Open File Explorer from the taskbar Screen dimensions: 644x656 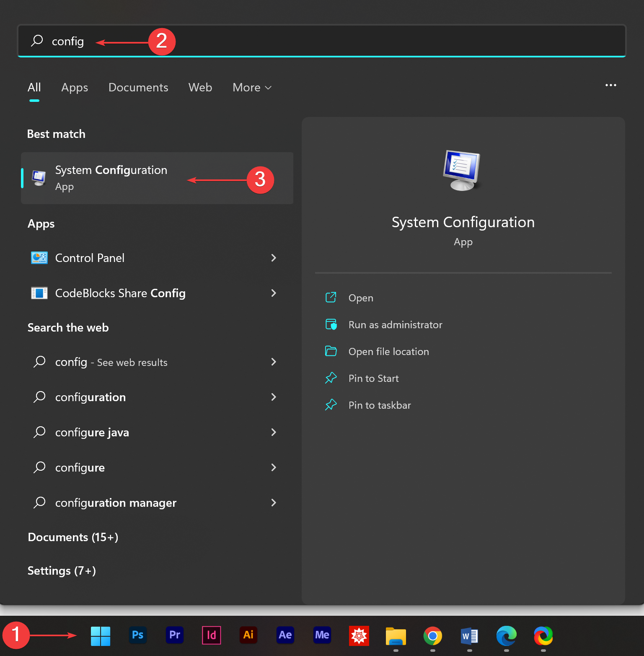tap(396, 636)
